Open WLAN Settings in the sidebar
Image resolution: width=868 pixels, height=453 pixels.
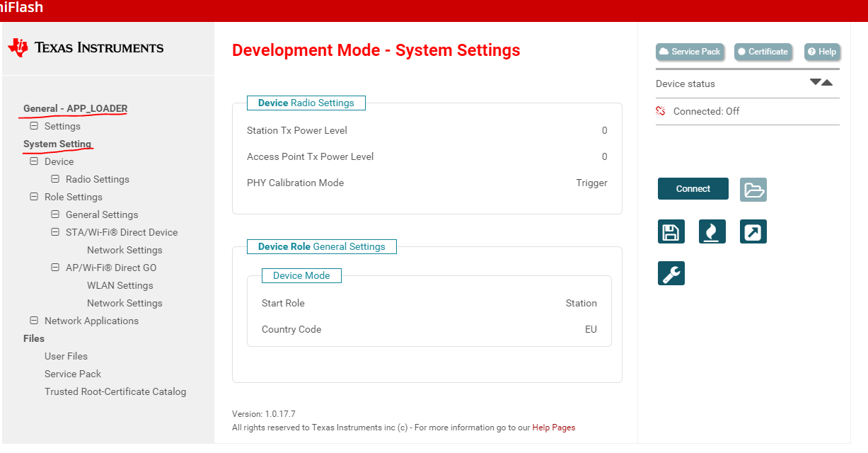pyautogui.click(x=120, y=285)
